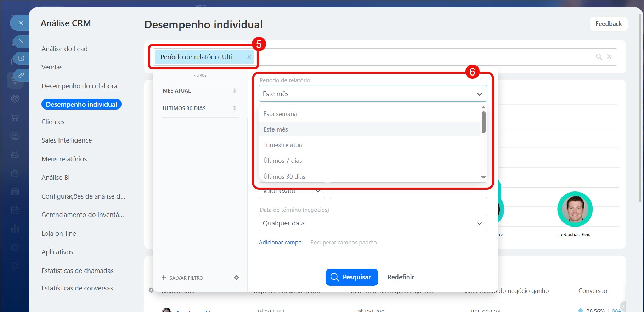This screenshot has width=644, height=312.
Task: Expand the Período de relatório dropdown
Action: coord(373,94)
